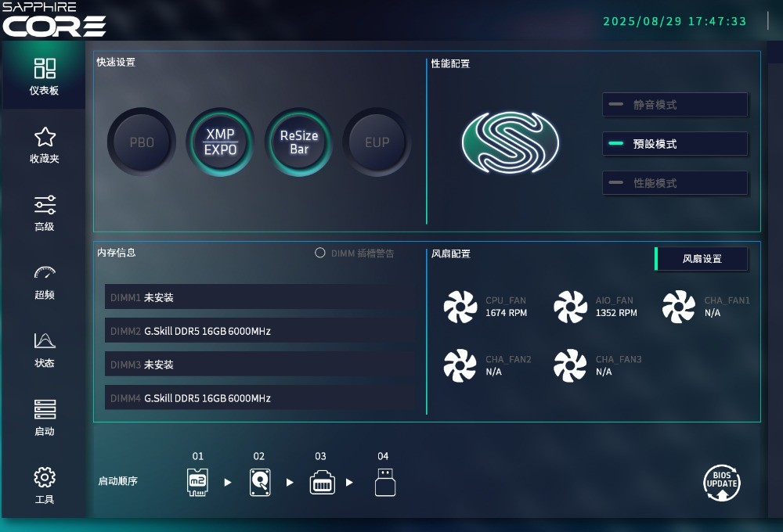Select the M.2 boot device icon

tap(197, 482)
